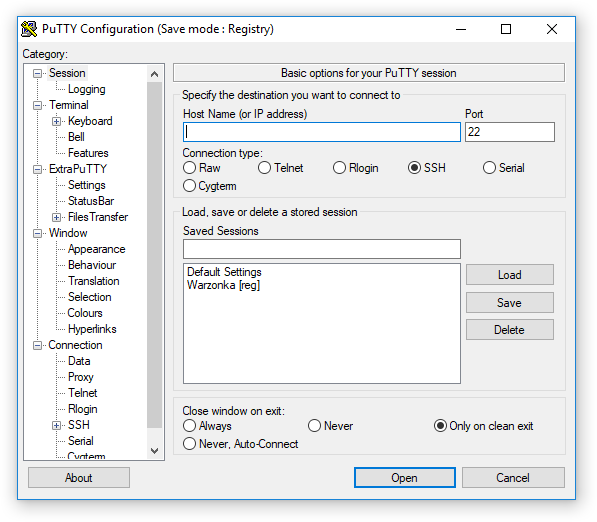Expand the SSH tree node
The image size is (597, 522).
tap(56, 425)
